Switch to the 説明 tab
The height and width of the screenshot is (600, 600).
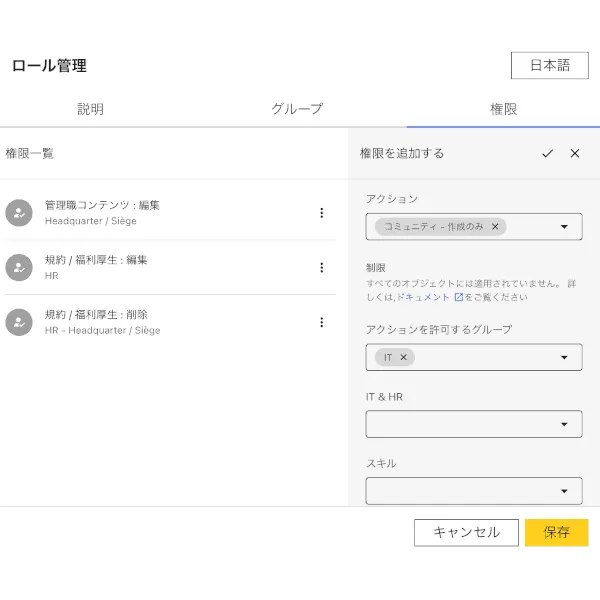click(90, 109)
